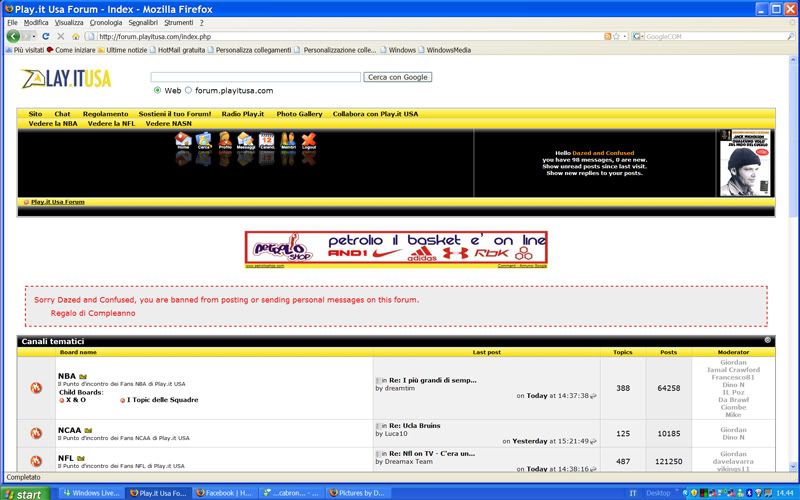Open the NBA board link
This screenshot has width=800, height=500.
click(66, 376)
